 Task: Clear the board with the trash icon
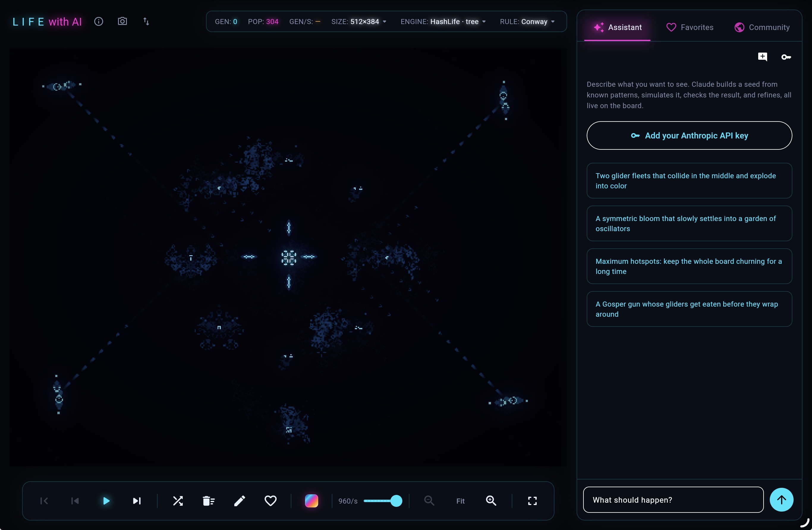click(208, 501)
